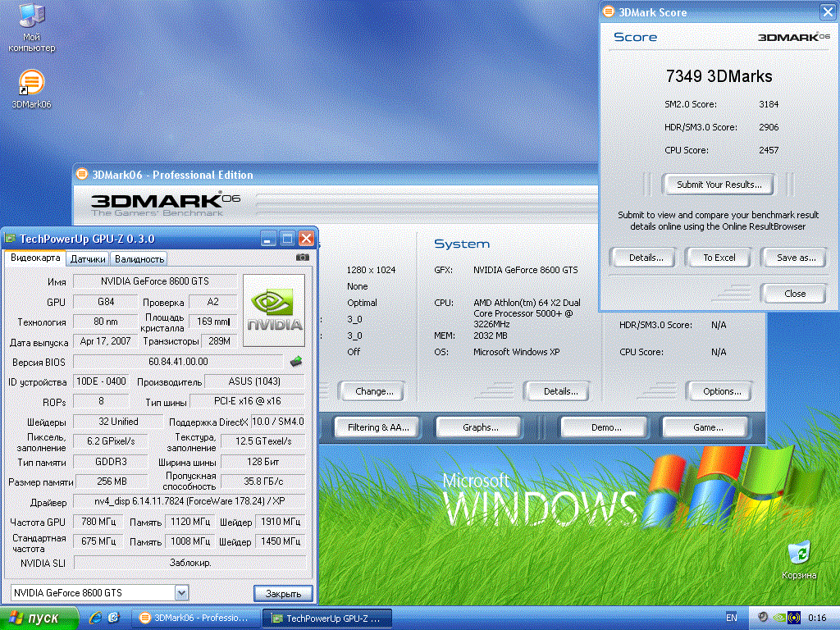Viewport: 840px width, 630px height.
Task: Select the Видеокарта tab
Action: (x=34, y=258)
